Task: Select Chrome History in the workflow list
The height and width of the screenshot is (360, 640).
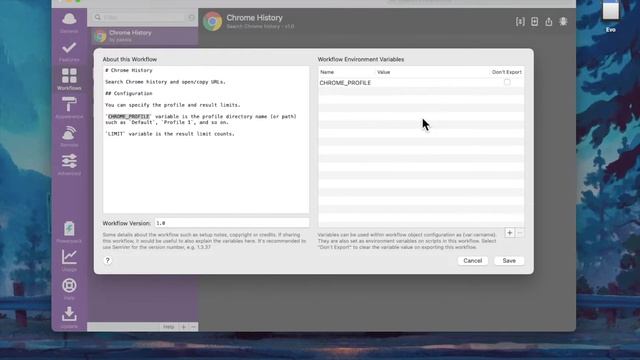Action: click(x=143, y=36)
